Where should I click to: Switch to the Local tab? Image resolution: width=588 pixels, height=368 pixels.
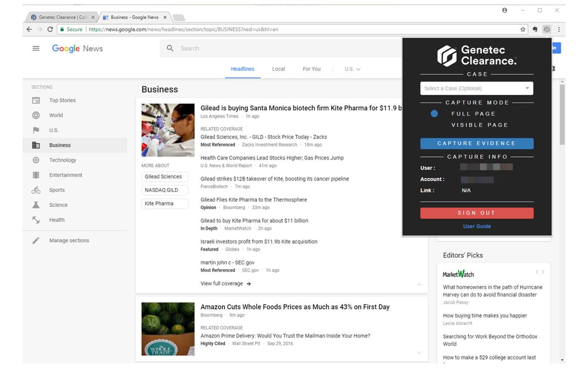278,69
